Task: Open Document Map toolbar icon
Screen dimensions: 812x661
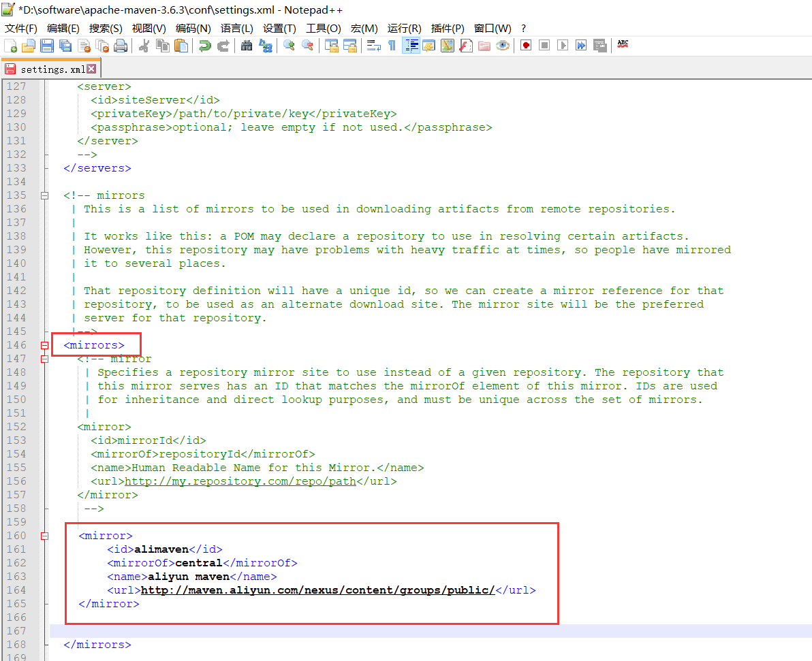Action: coord(448,46)
